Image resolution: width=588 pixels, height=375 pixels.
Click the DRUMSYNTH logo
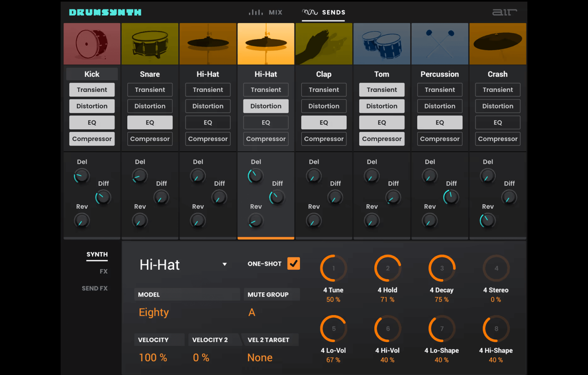(x=105, y=12)
